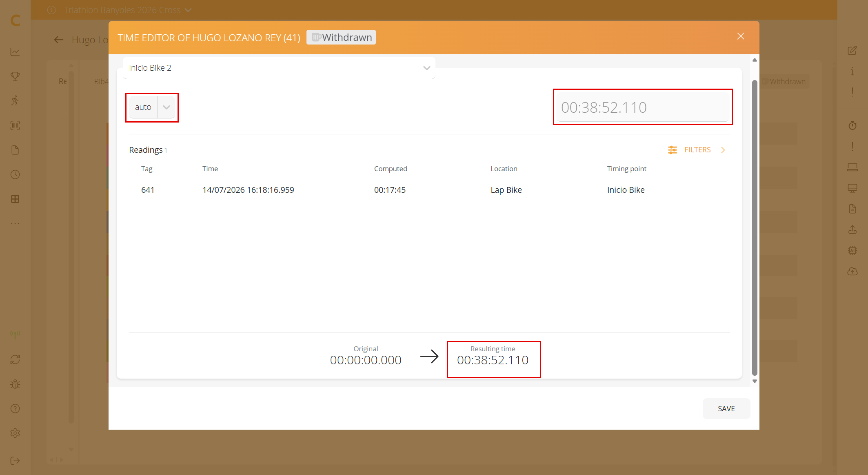This screenshot has height=475, width=868.
Task: Click the Withdrawn status badge in dialog header
Action: (341, 37)
